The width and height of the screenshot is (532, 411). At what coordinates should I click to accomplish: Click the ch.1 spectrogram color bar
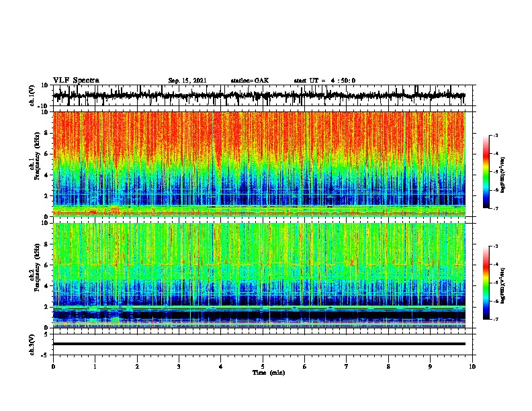coord(486,172)
